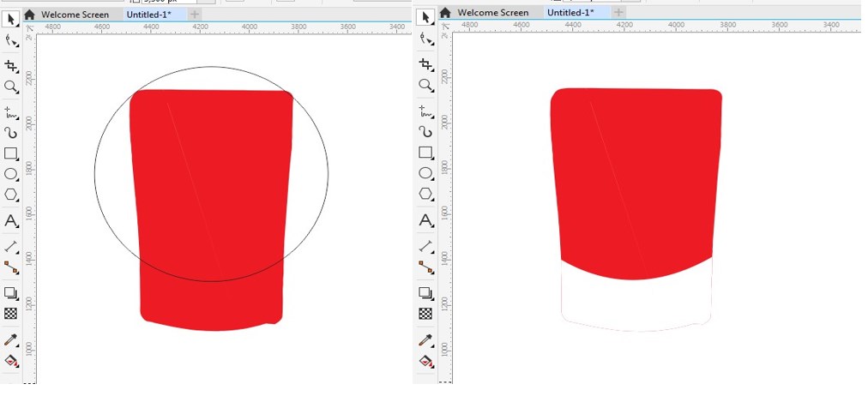Select the trimmed red shape on right canvas
The width and height of the screenshot is (868, 396).
pos(636,183)
